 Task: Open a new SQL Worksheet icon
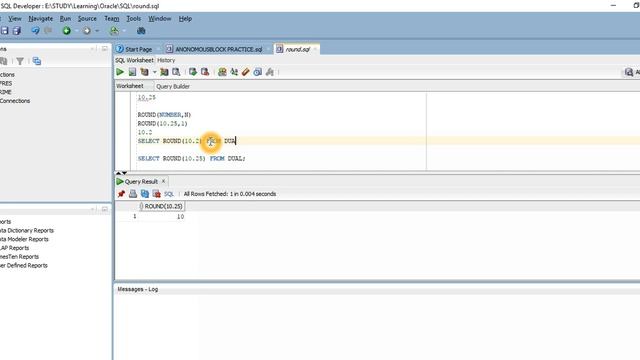[x=114, y=31]
